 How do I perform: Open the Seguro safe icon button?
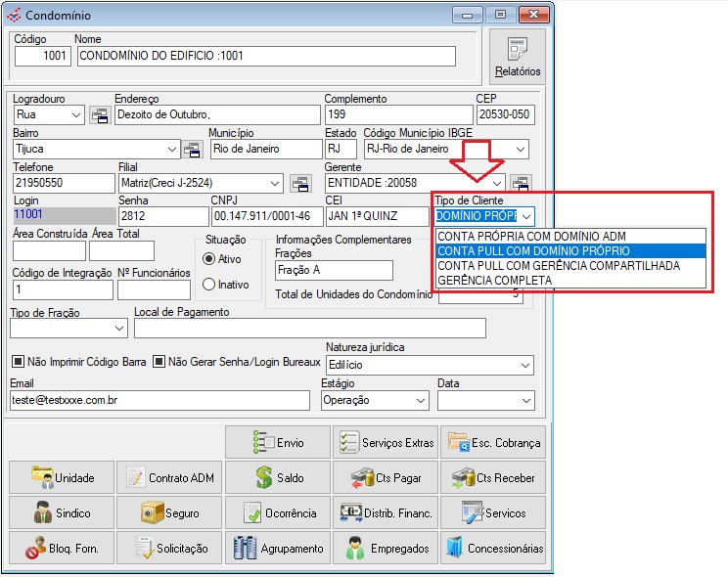click(170, 513)
